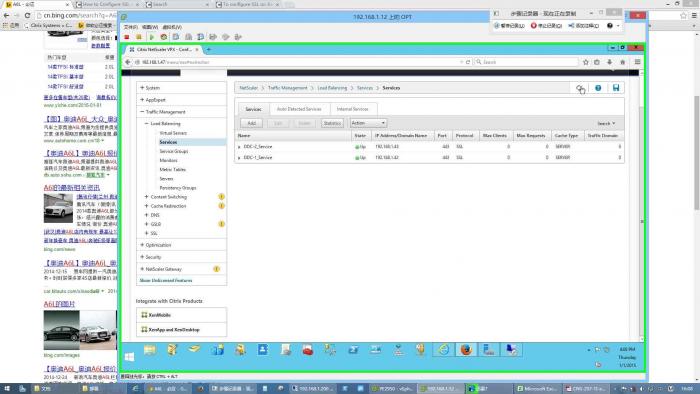Click the Name column header
The height and width of the screenshot is (394, 700).
pos(293,135)
